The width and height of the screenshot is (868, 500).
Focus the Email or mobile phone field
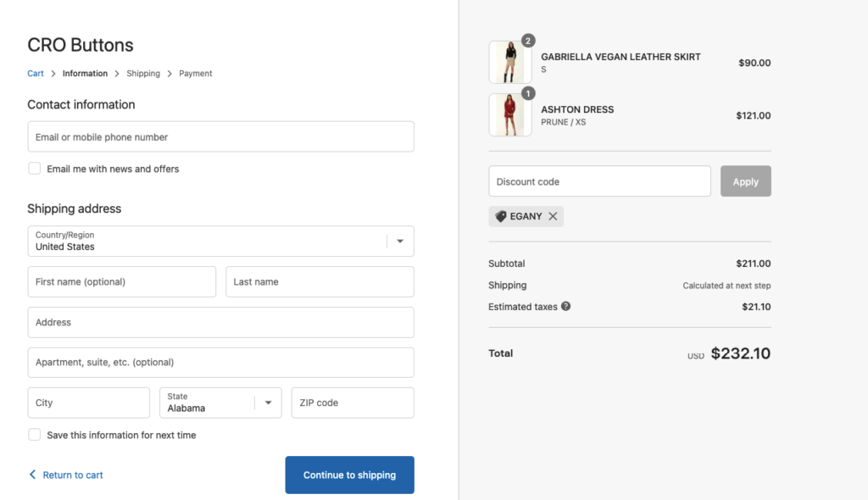point(221,136)
